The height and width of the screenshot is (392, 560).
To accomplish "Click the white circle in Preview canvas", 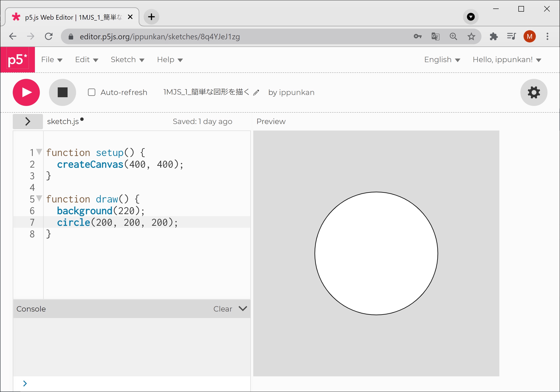I will [x=376, y=253].
